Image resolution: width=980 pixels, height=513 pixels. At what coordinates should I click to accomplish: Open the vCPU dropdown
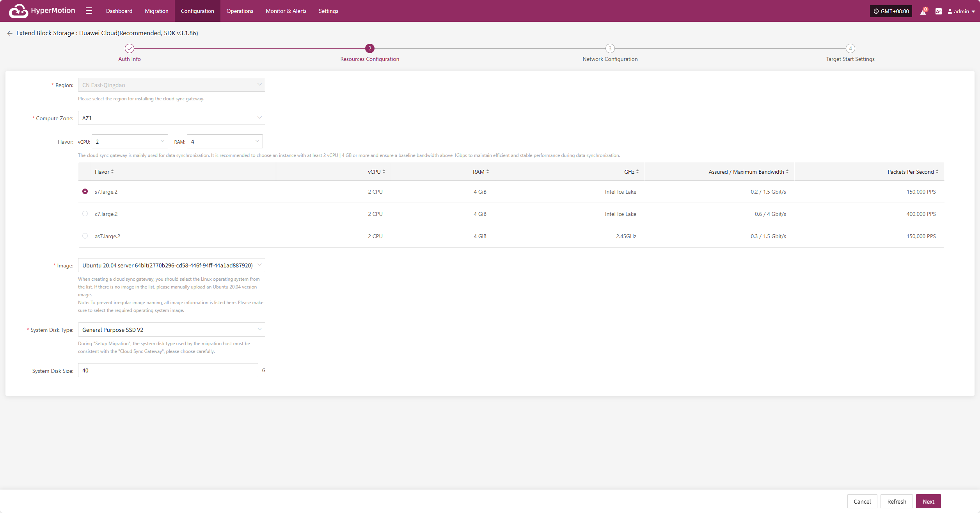coord(130,141)
